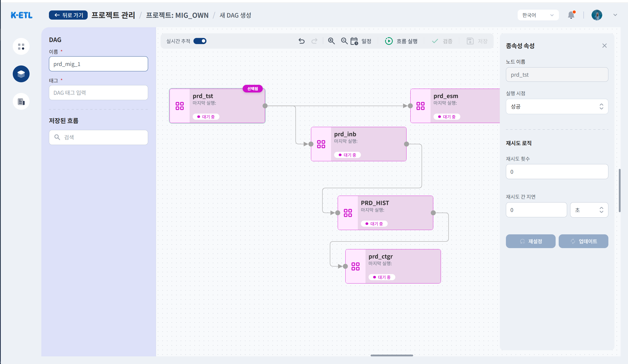Select the layers project icon in sidebar
This screenshot has width=628, height=364.
[x=21, y=74]
